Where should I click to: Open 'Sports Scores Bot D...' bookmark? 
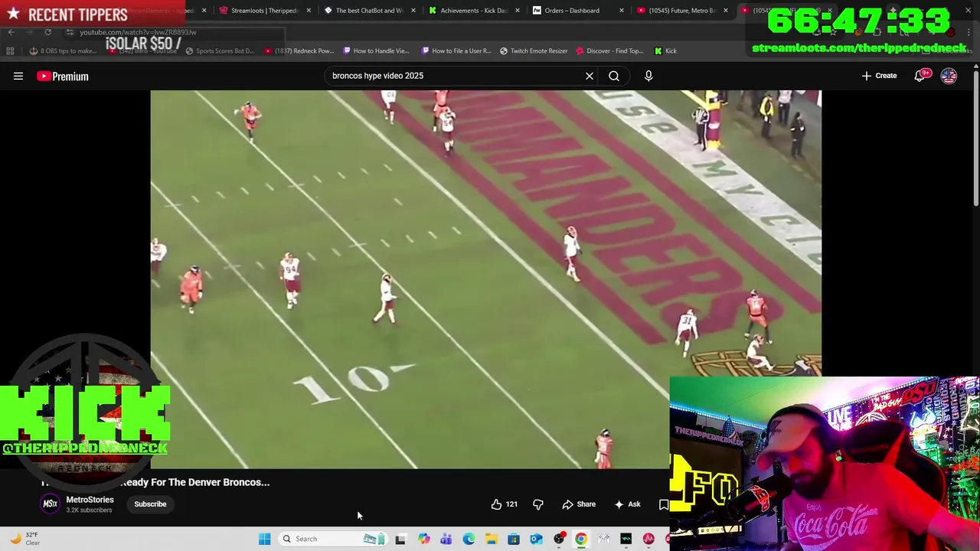coord(220,51)
